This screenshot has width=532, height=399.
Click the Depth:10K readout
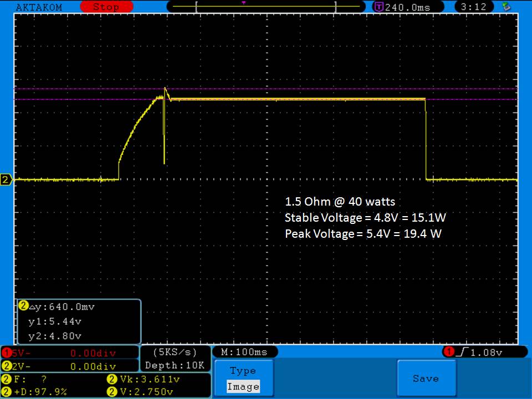(x=175, y=365)
